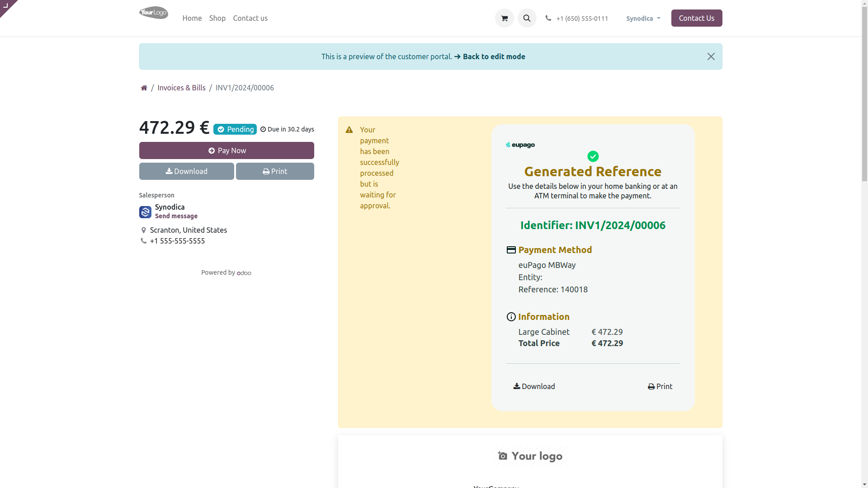This screenshot has width=868, height=488.
Task: Click Send message under Synodica
Action: pyautogui.click(x=176, y=216)
